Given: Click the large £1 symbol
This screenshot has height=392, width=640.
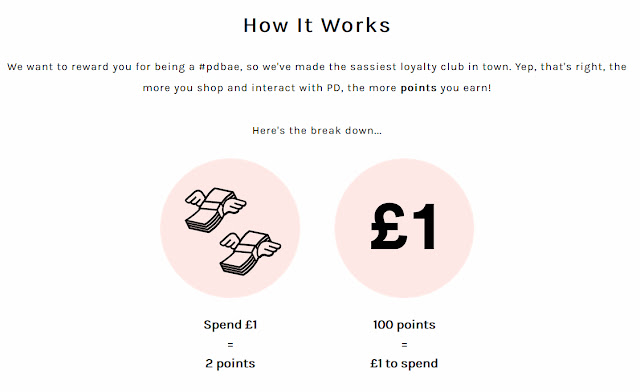Looking at the screenshot, I should click(x=404, y=227).
